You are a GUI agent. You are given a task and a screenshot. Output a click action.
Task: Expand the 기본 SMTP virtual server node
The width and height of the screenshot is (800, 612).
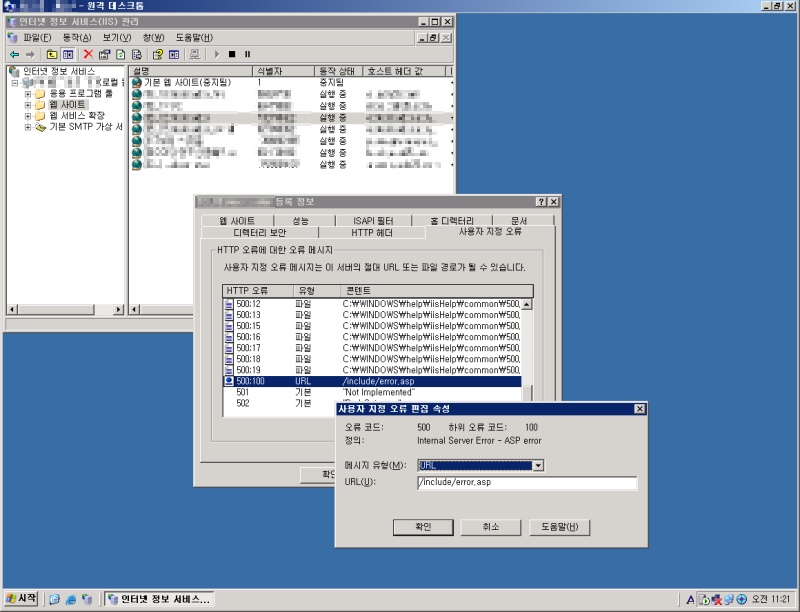28,128
